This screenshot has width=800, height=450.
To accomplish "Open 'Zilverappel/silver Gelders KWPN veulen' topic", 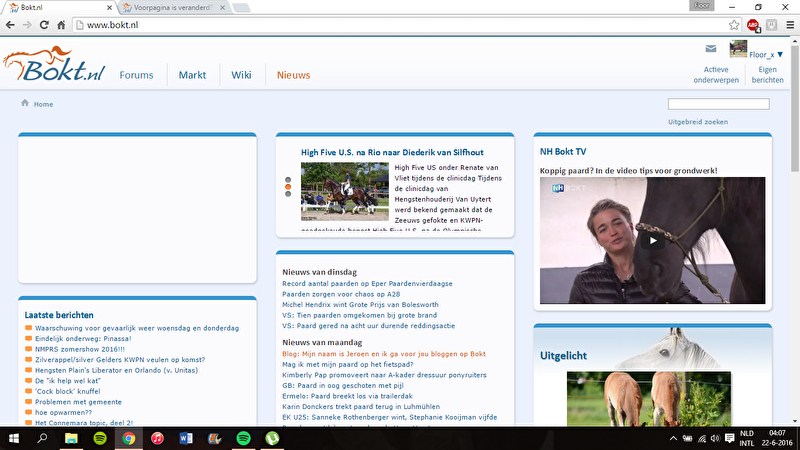I will tap(120, 360).
